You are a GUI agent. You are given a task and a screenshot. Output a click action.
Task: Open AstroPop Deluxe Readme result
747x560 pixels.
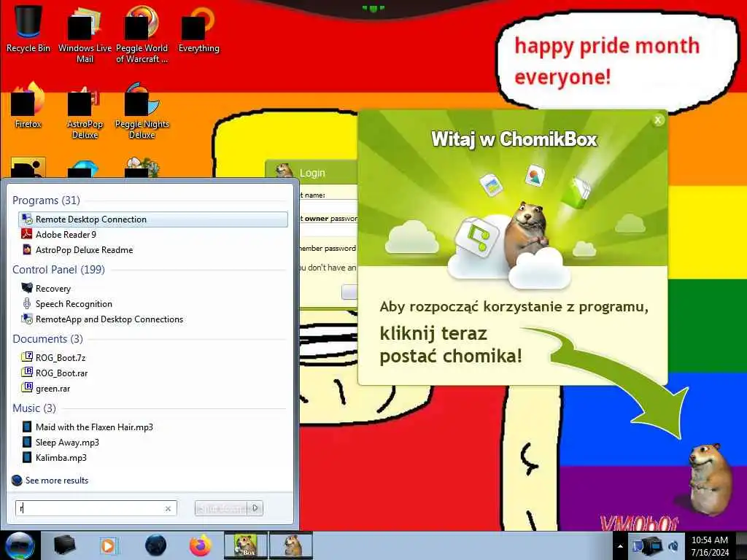tap(84, 249)
